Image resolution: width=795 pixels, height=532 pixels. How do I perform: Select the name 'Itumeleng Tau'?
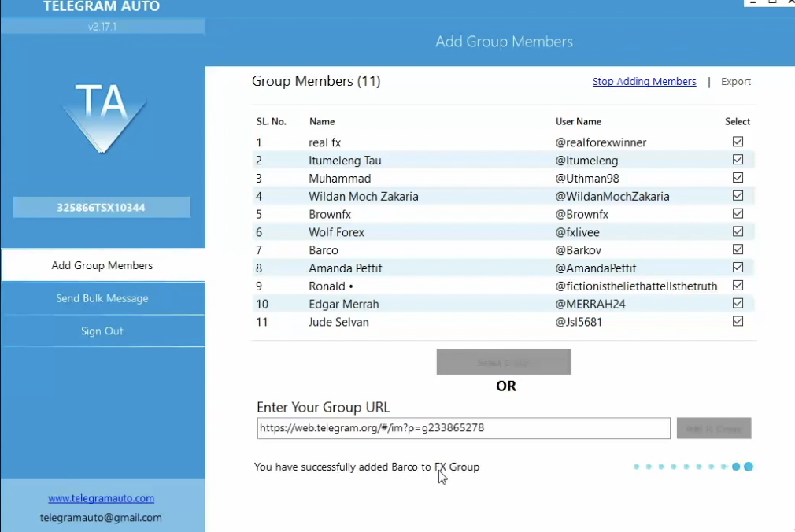click(345, 161)
